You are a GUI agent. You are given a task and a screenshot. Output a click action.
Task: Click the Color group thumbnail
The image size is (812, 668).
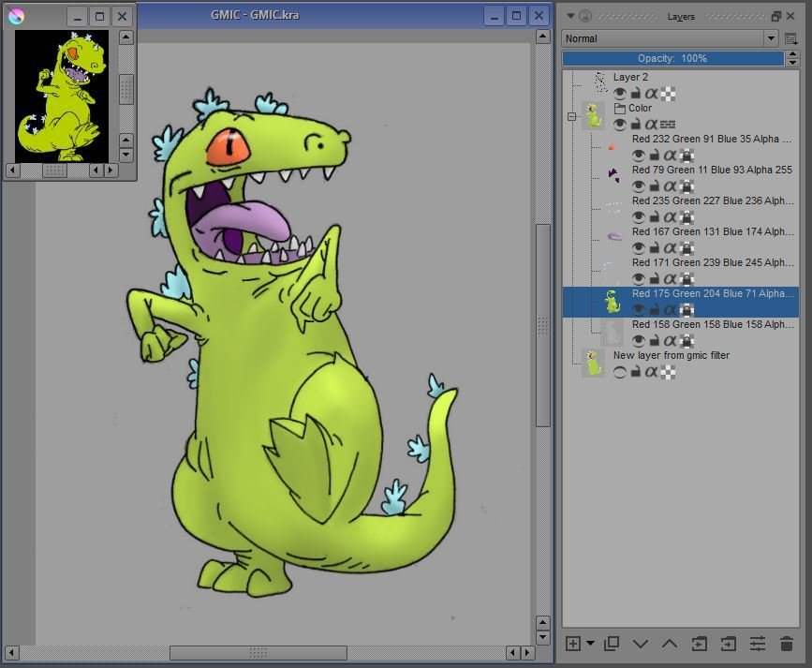coord(594,116)
